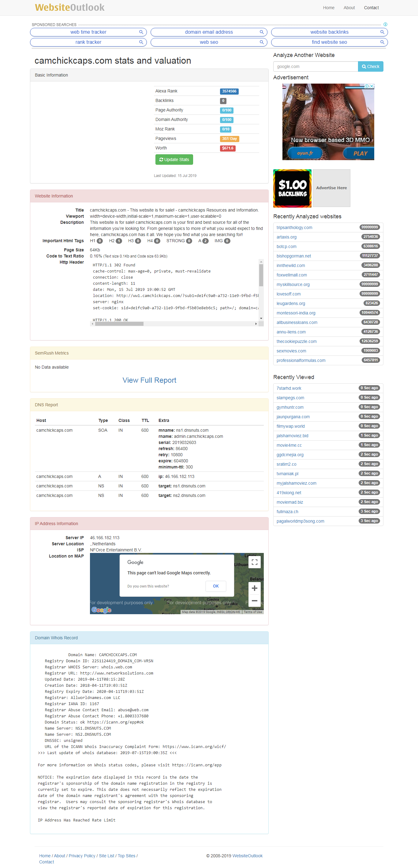Zoom in on the map with plus
The height and width of the screenshot is (868, 418).
pyautogui.click(x=255, y=588)
